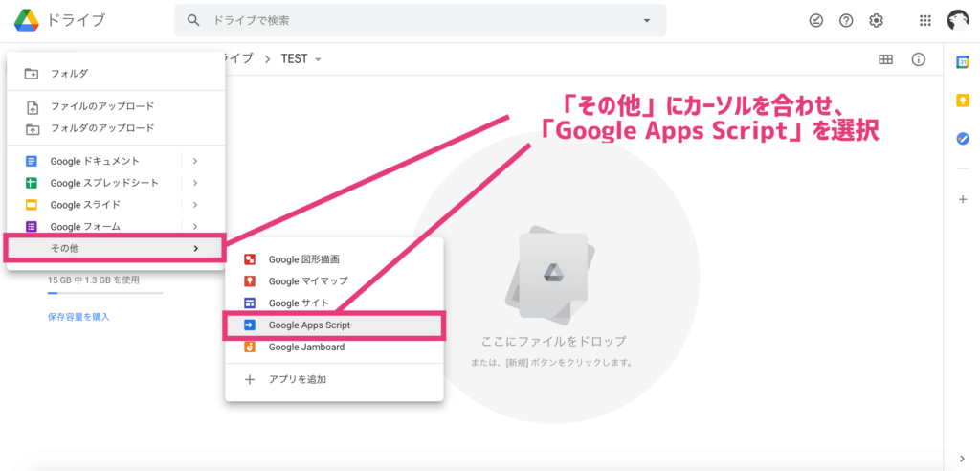980x471 pixels.
Task: Select Google 図形描画 from submenu
Action: tap(334, 259)
